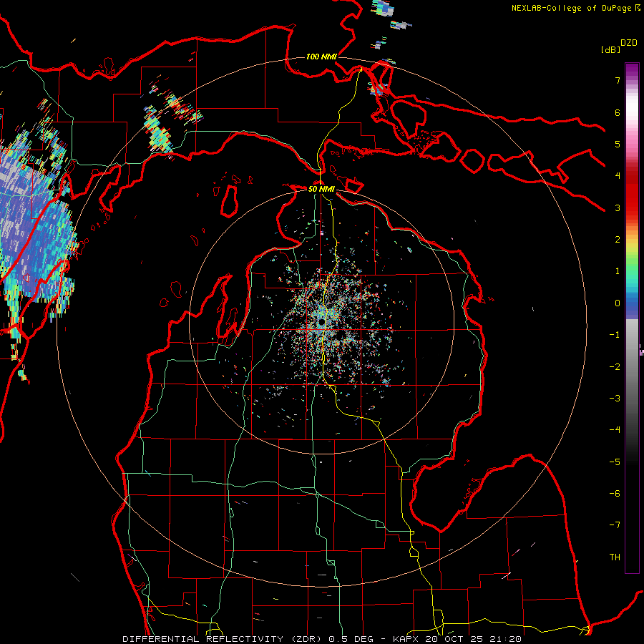Click the TH threshold label on legend
This screenshot has height=644, width=644.
point(615,557)
